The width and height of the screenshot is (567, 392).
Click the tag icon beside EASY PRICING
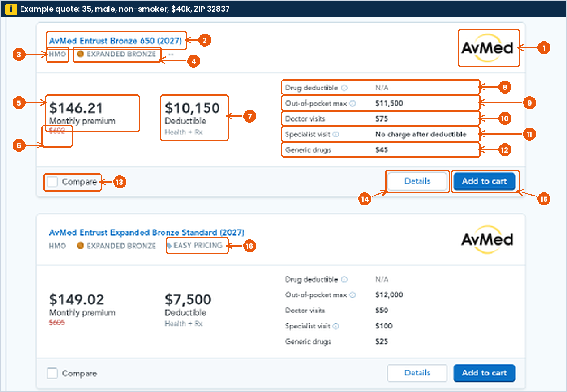click(169, 246)
